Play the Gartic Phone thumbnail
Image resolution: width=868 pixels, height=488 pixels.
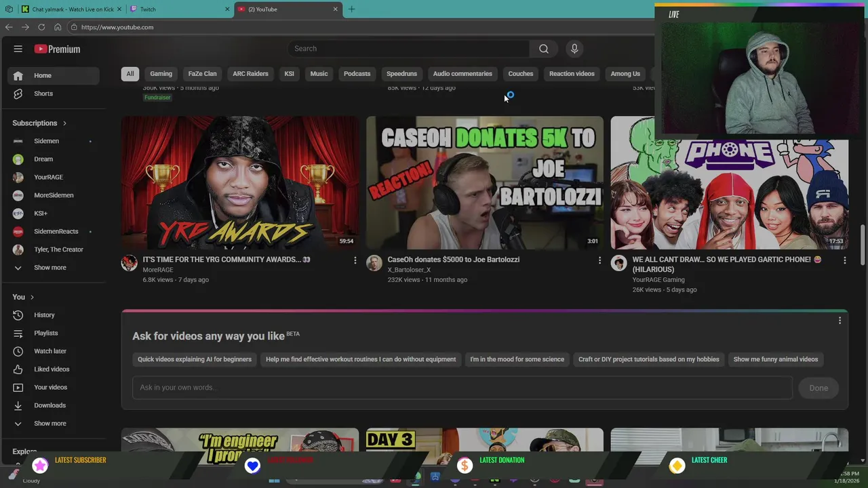coord(729,195)
